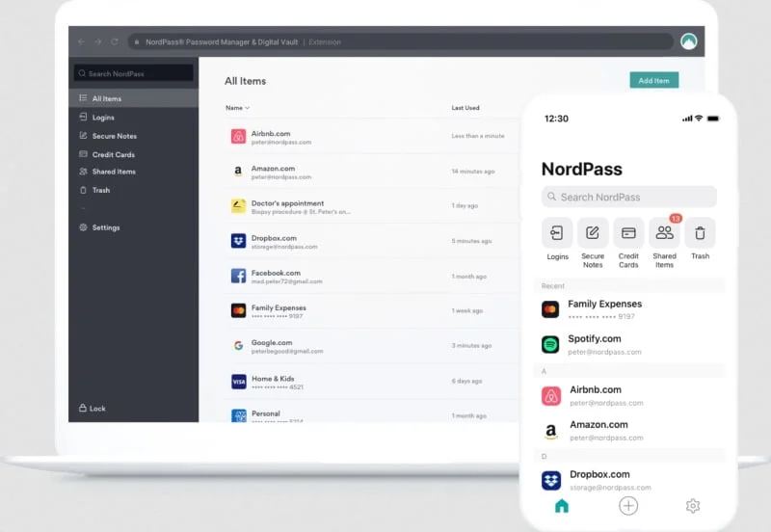Image resolution: width=771 pixels, height=532 pixels.
Task: Click the Add Item button
Action: 654,80
